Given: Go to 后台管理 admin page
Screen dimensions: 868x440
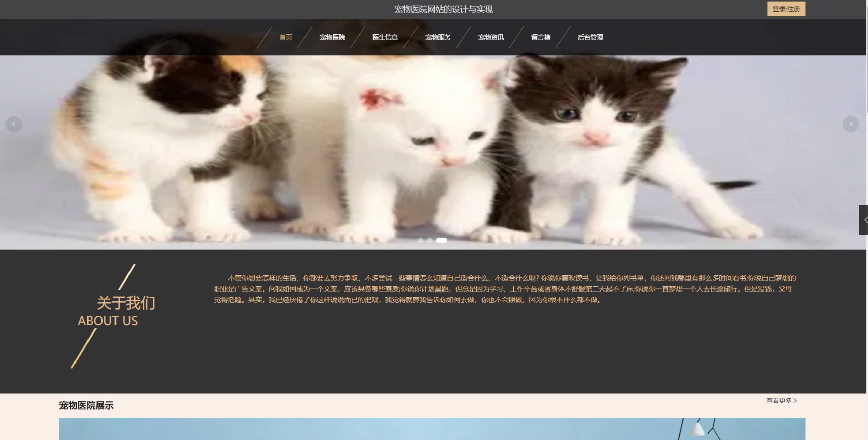Looking at the screenshot, I should (x=590, y=37).
